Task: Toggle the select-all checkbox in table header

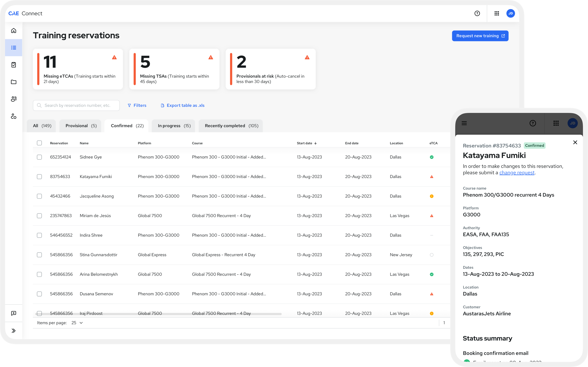Action: tap(39, 143)
